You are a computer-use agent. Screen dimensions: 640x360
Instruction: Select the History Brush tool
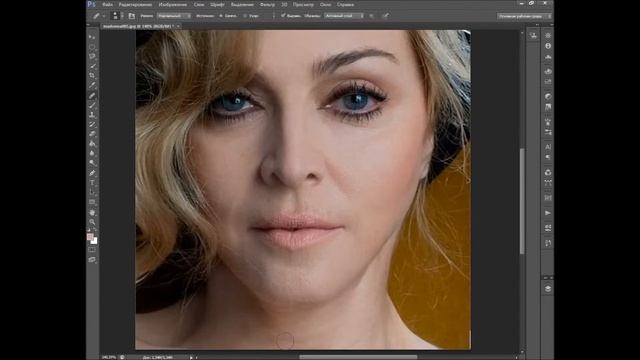[x=92, y=125]
